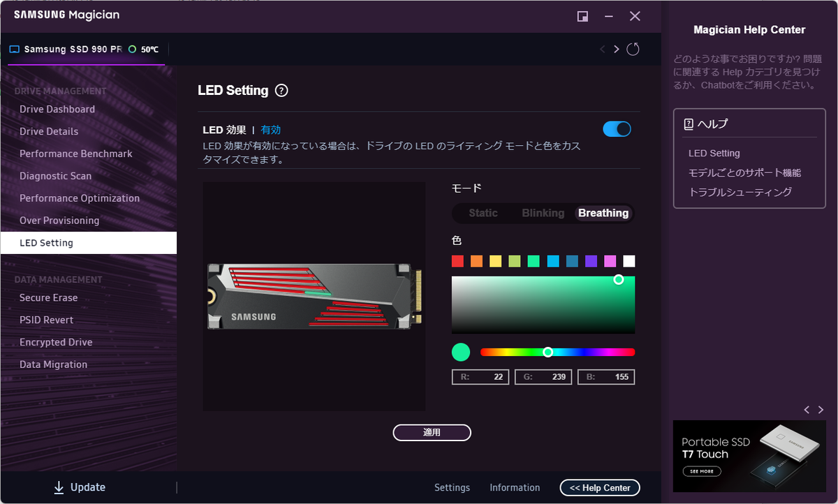Open Settings from the bottom bar

(x=452, y=488)
